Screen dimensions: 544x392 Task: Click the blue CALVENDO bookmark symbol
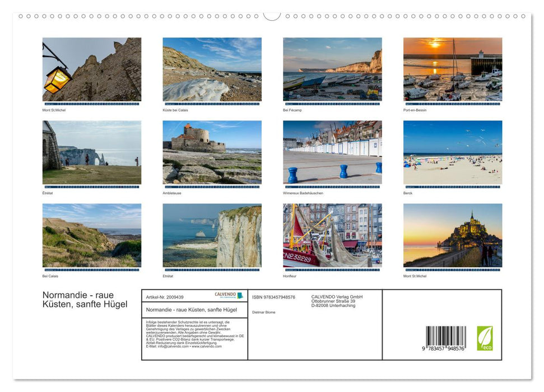(241, 294)
